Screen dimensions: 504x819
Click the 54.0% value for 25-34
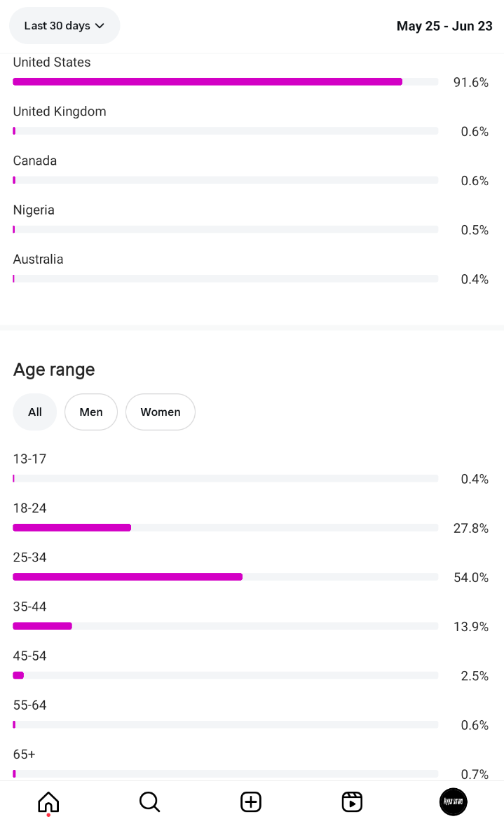point(470,577)
